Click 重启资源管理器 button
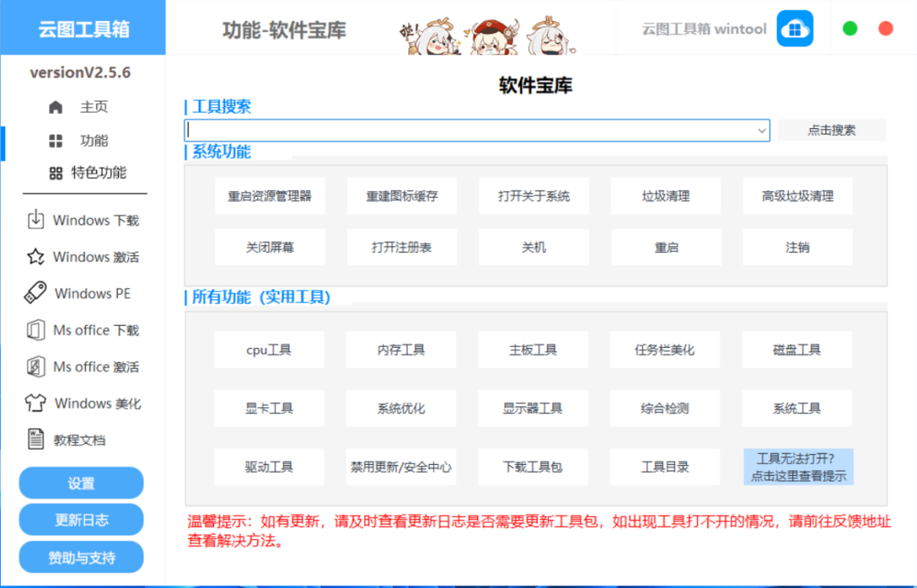917x588 pixels. tap(270, 196)
